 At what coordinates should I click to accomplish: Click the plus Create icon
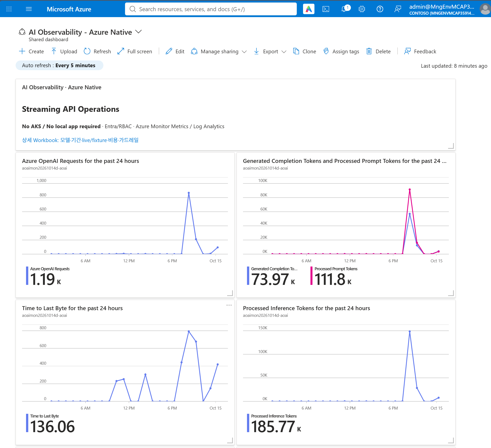click(x=22, y=51)
